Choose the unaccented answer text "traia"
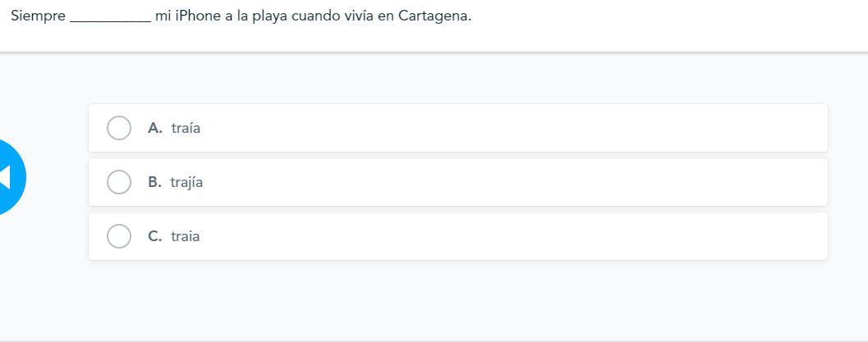Image resolution: width=868 pixels, height=342 pixels. [186, 236]
